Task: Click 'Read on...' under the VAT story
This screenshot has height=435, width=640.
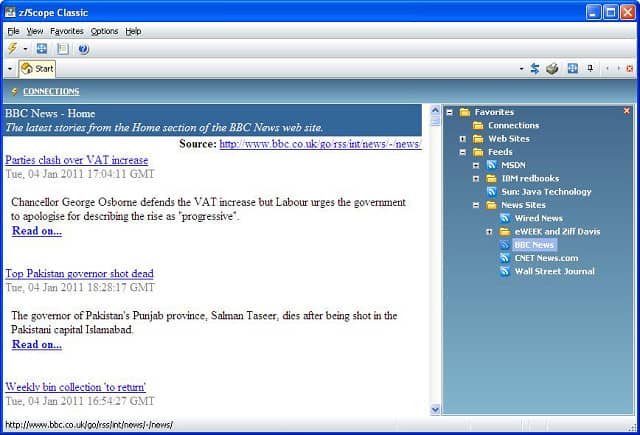Action: point(37,231)
